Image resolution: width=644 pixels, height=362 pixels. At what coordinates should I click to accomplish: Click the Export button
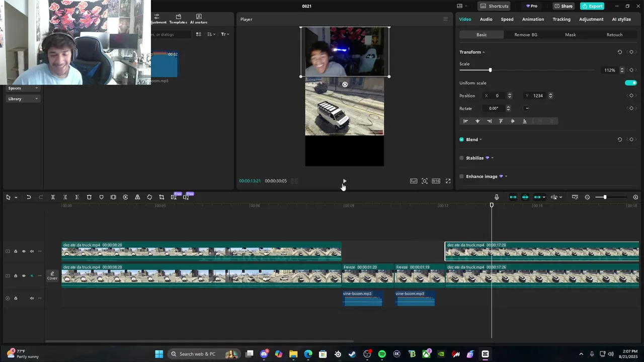click(x=592, y=6)
